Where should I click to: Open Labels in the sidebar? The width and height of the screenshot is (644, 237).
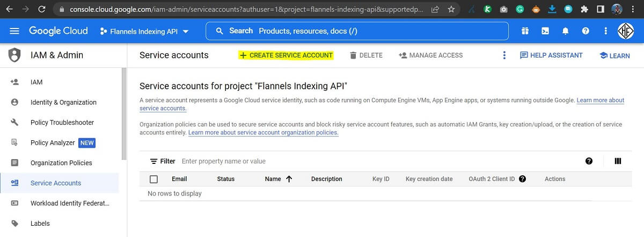(x=40, y=224)
